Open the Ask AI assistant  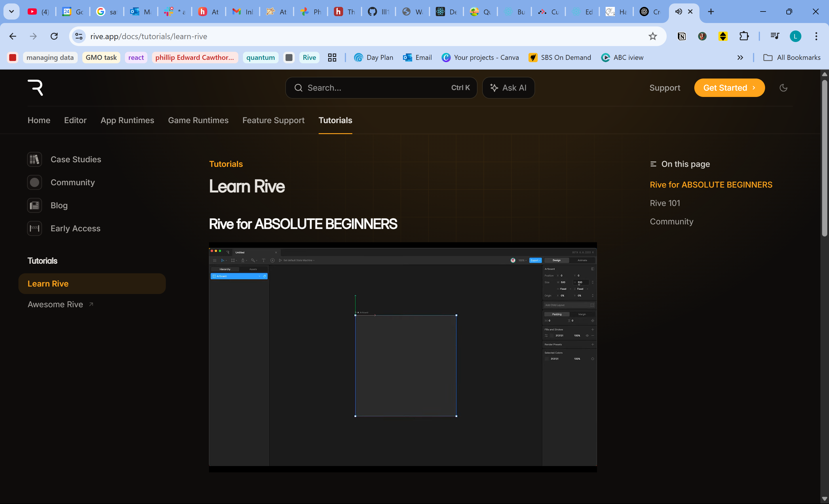click(508, 88)
